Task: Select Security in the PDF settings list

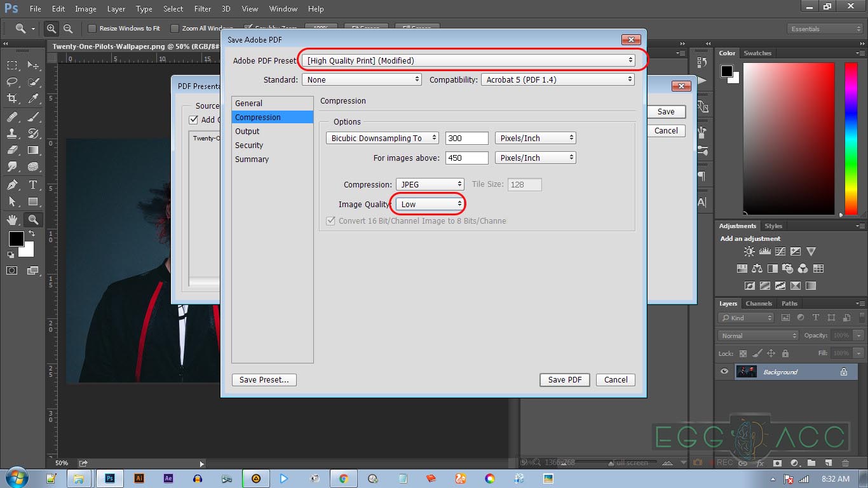Action: (249, 145)
